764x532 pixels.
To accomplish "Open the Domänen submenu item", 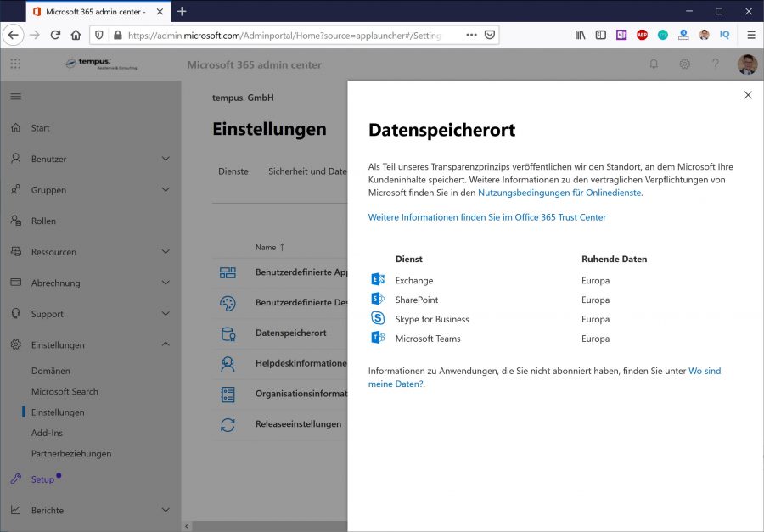I will [51, 371].
